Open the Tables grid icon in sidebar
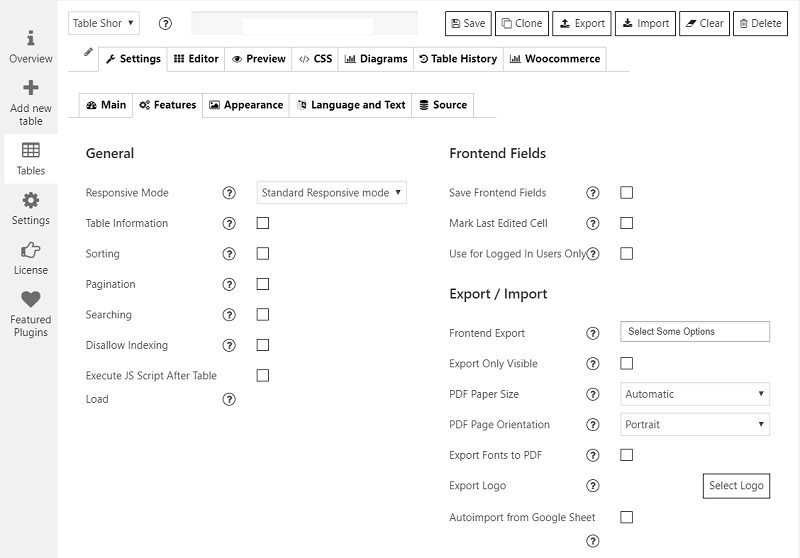 31,150
